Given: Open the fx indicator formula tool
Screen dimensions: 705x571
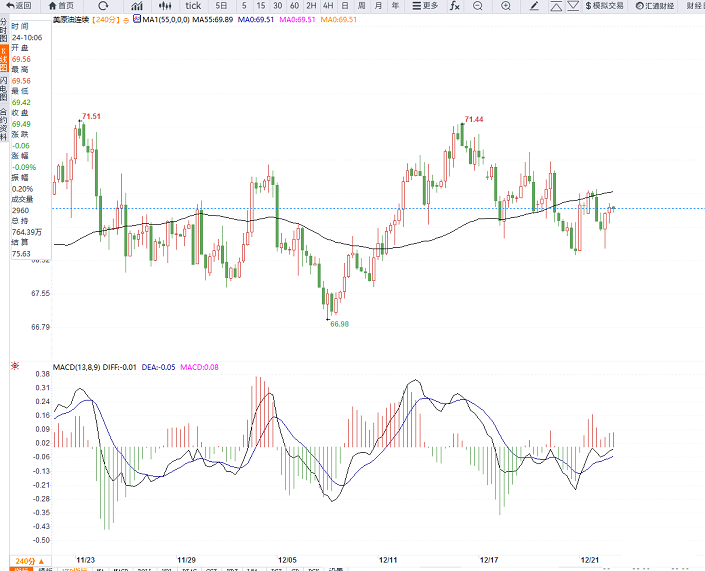Looking at the screenshot, I should 455,6.
